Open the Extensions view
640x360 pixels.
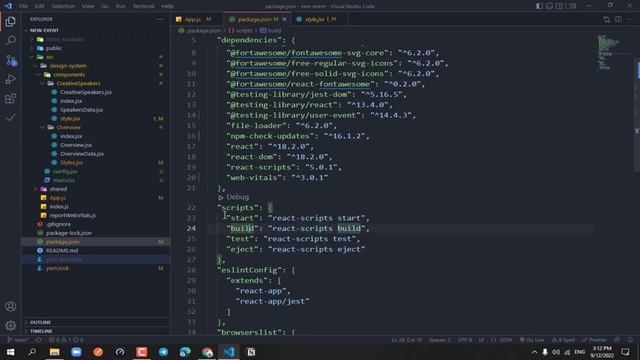pyautogui.click(x=11, y=98)
